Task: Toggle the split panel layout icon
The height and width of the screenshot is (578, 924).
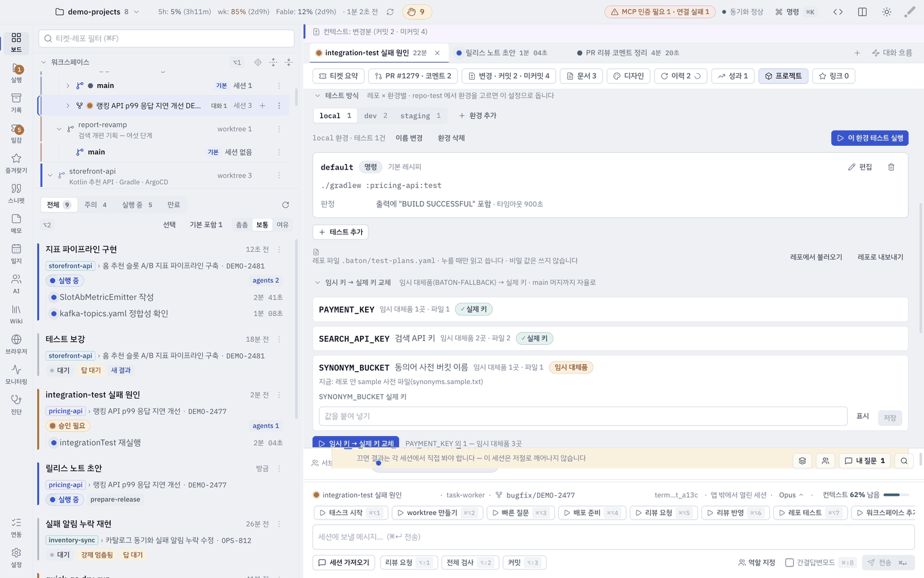Action: click(862, 12)
